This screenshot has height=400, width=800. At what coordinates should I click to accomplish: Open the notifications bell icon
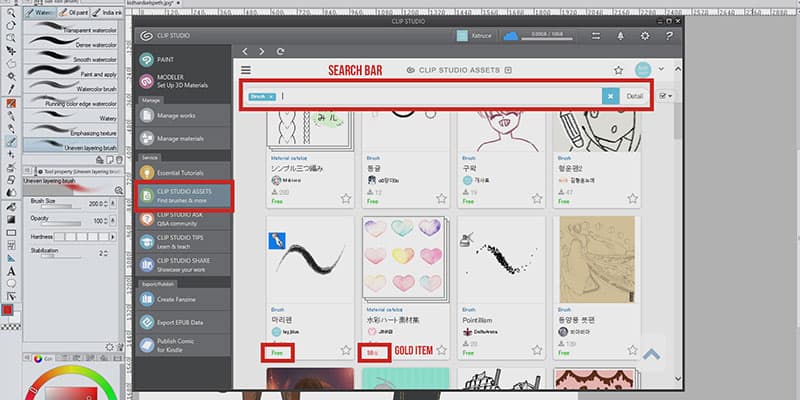click(x=621, y=36)
